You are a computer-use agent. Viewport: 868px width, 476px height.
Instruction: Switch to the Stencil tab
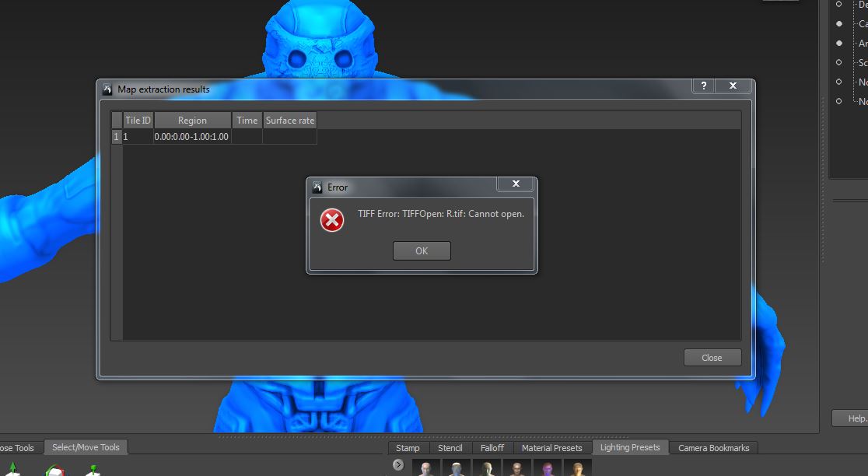(450, 447)
